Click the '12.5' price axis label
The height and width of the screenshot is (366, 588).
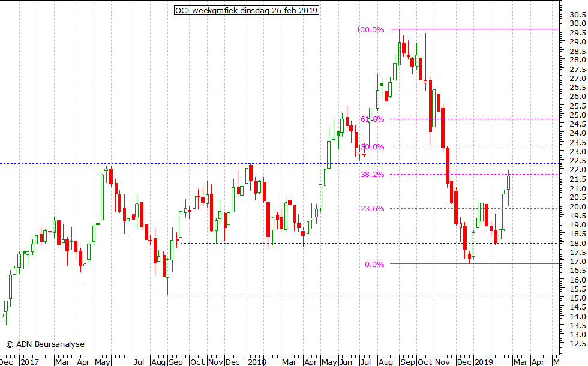pos(577,344)
